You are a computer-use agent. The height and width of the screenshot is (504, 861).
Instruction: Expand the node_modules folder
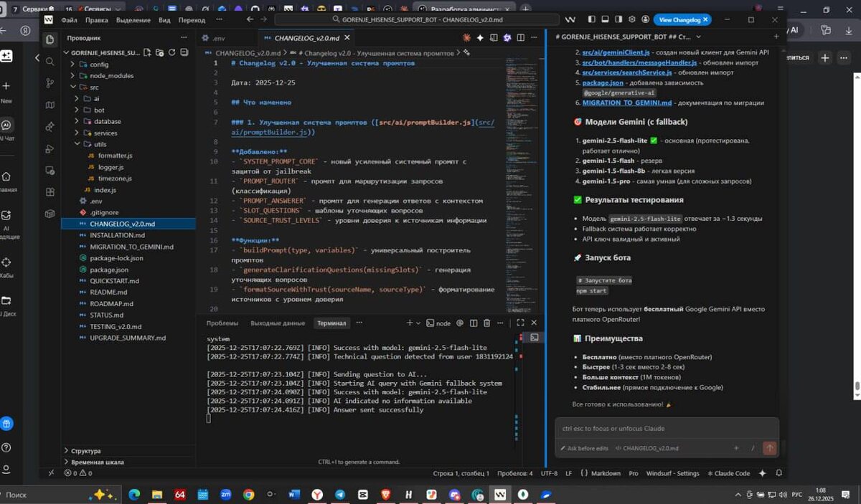(x=128, y=75)
